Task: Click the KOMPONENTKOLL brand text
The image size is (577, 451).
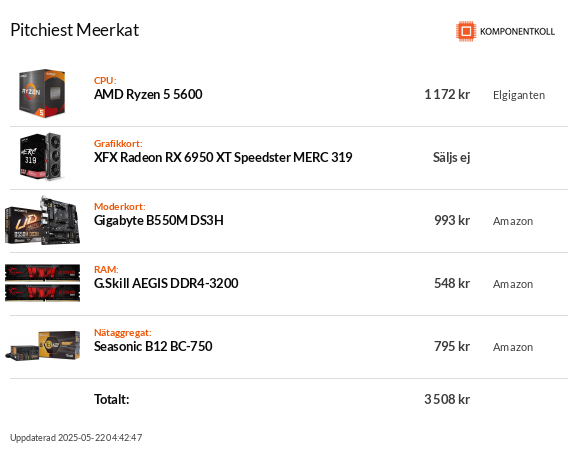Action: click(517, 32)
